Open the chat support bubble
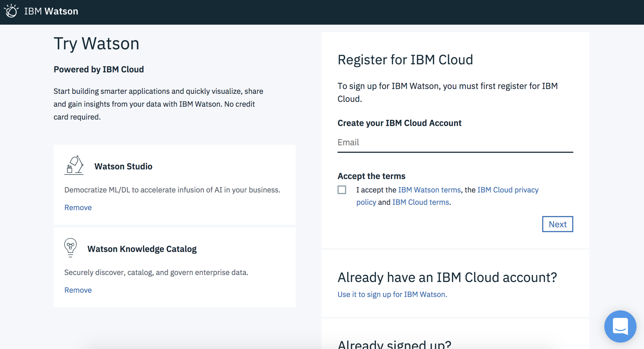Viewport: 644px width, 349px height. [620, 326]
